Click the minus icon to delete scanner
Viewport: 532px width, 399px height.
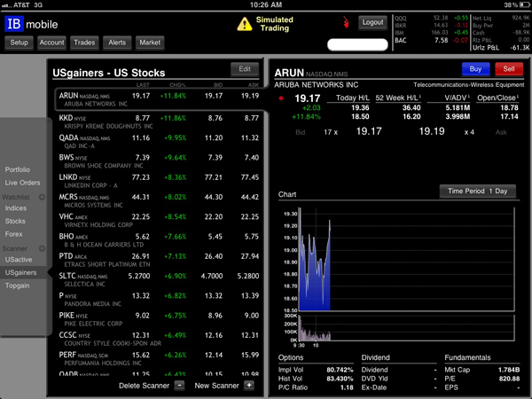tap(179, 386)
